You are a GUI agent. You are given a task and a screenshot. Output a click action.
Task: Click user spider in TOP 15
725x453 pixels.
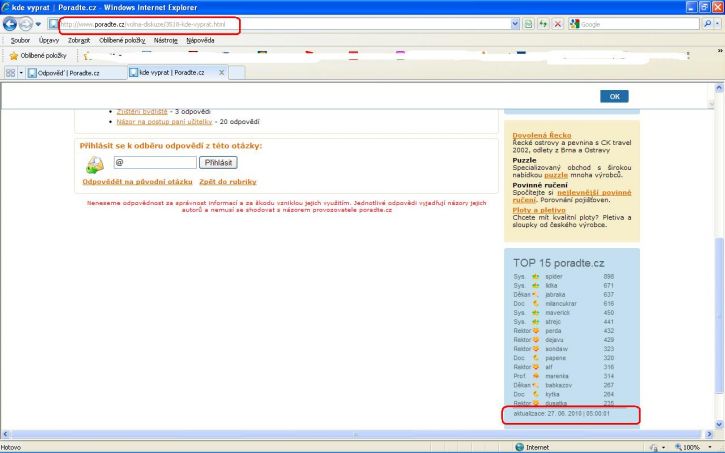tap(554, 276)
